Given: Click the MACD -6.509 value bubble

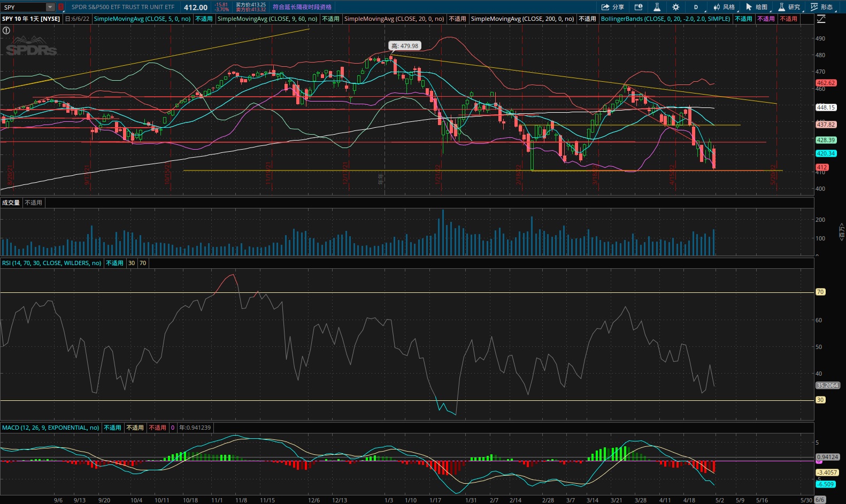Looking at the screenshot, I should (825, 484).
